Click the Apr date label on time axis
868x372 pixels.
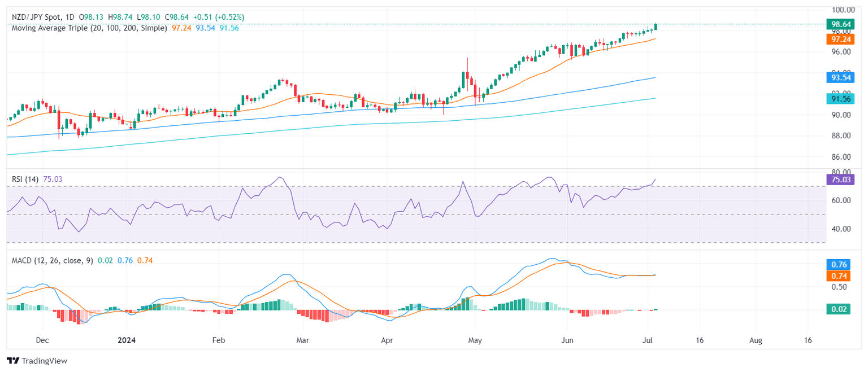click(387, 341)
